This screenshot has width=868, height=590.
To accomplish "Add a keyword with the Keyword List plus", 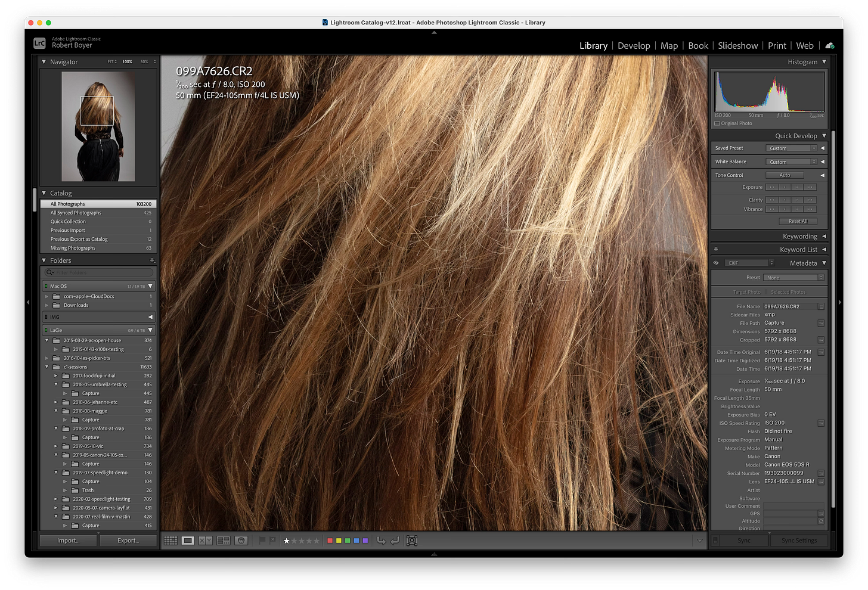I will point(716,249).
